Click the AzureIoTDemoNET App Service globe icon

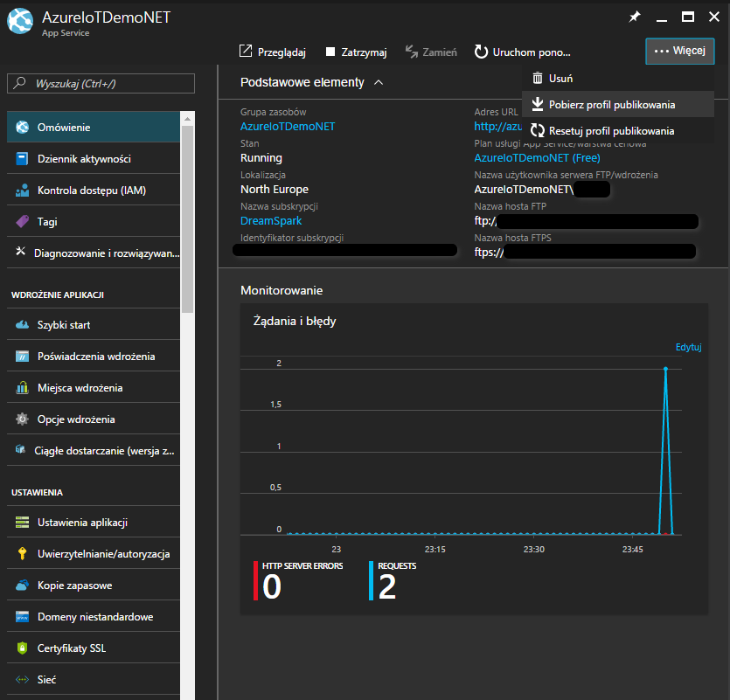20,21
